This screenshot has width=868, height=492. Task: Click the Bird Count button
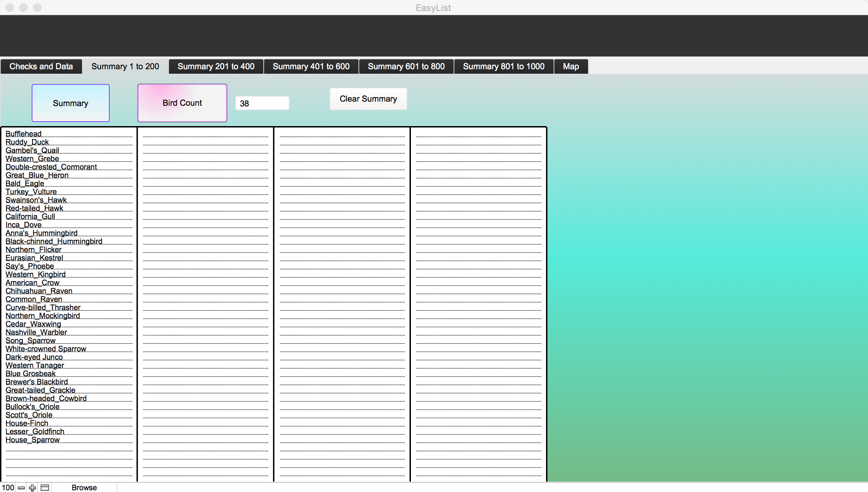tap(182, 103)
